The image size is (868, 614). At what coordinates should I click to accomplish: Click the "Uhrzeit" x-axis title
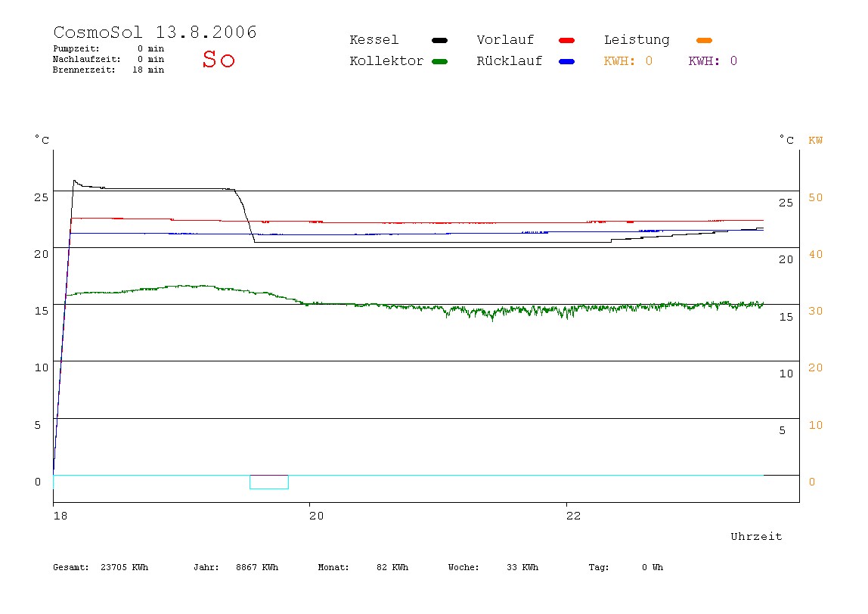pos(756,536)
